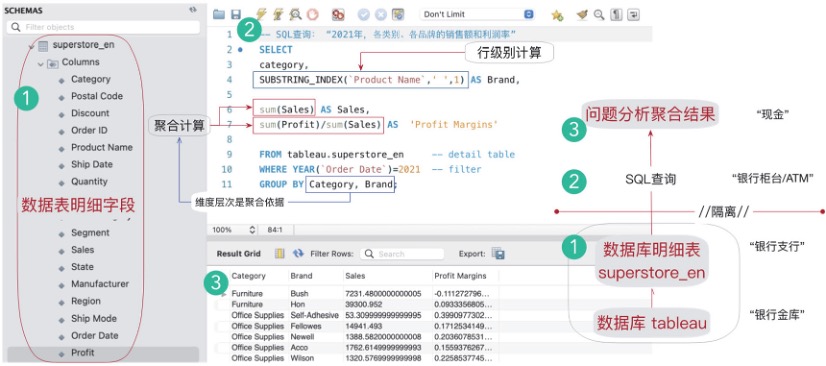The image size is (826, 366).
Task: Select the Category column in the tree
Action: 91,80
